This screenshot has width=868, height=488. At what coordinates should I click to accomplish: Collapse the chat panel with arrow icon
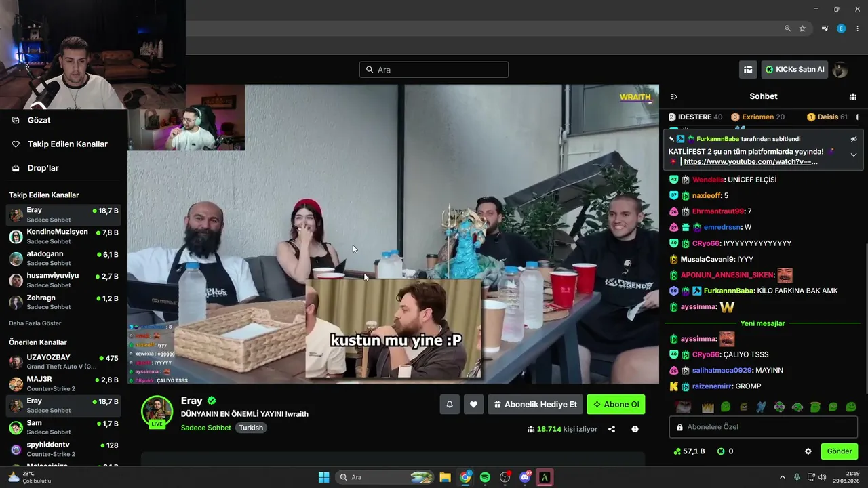[674, 96]
